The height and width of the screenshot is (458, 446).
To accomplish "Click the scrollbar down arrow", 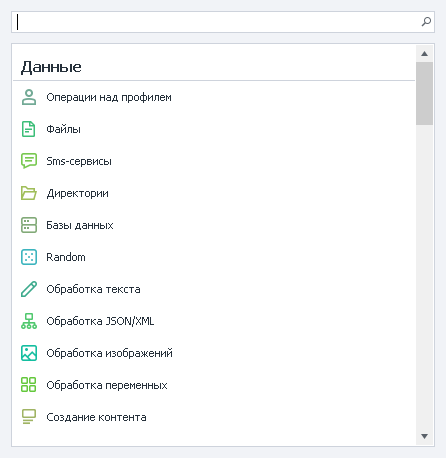I will 424,436.
